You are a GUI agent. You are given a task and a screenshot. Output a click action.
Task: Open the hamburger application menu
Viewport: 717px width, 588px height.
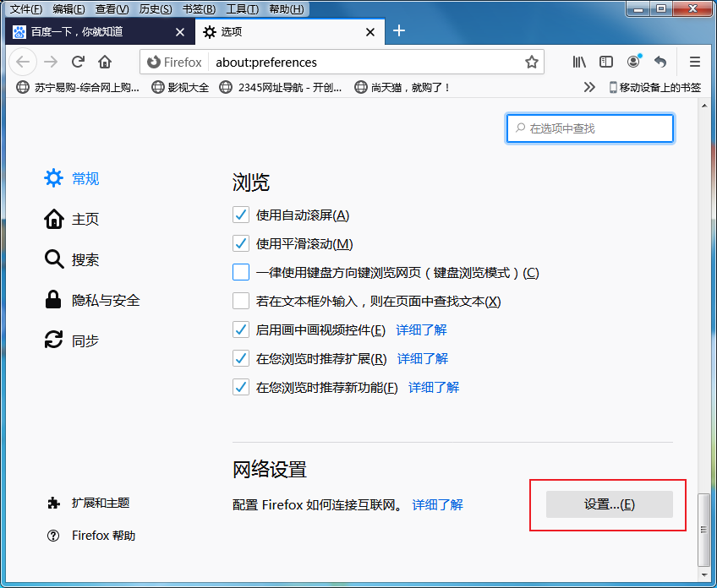(695, 62)
